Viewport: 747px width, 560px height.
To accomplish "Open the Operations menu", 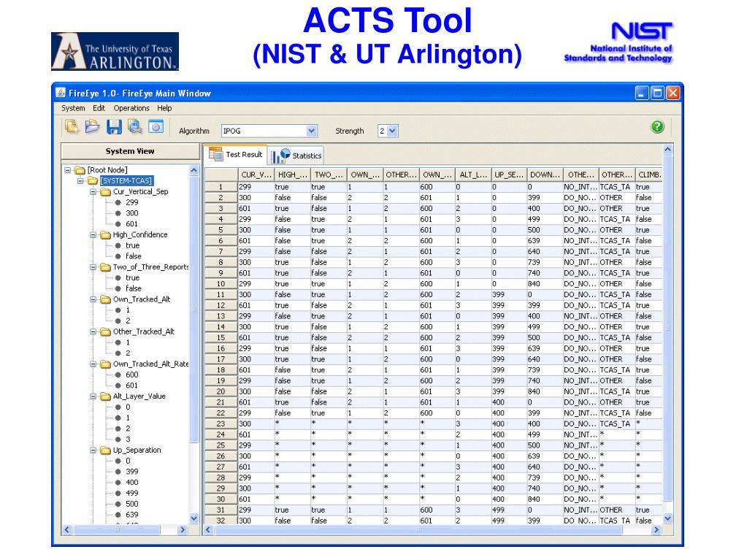I will [131, 108].
